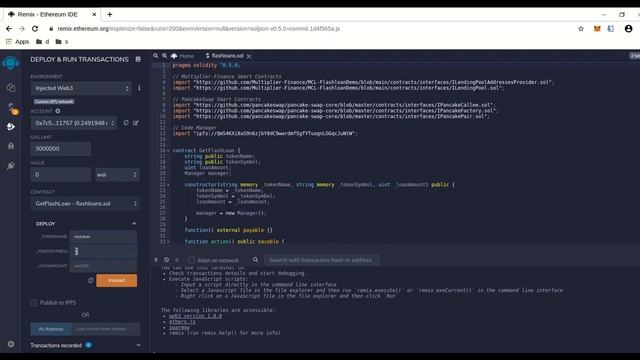Collapse the Deploy parameters chevron
The image size is (640, 360).
click(x=134, y=224)
